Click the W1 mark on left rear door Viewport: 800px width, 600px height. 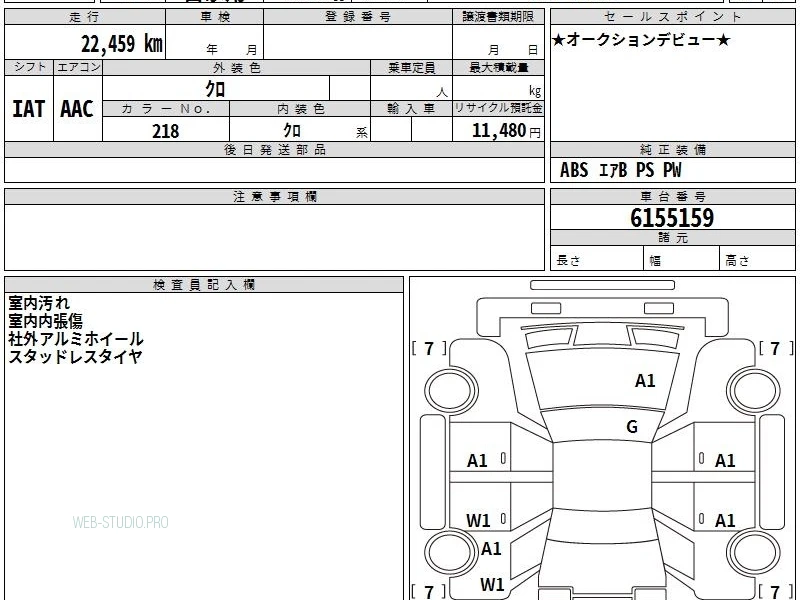(x=478, y=520)
